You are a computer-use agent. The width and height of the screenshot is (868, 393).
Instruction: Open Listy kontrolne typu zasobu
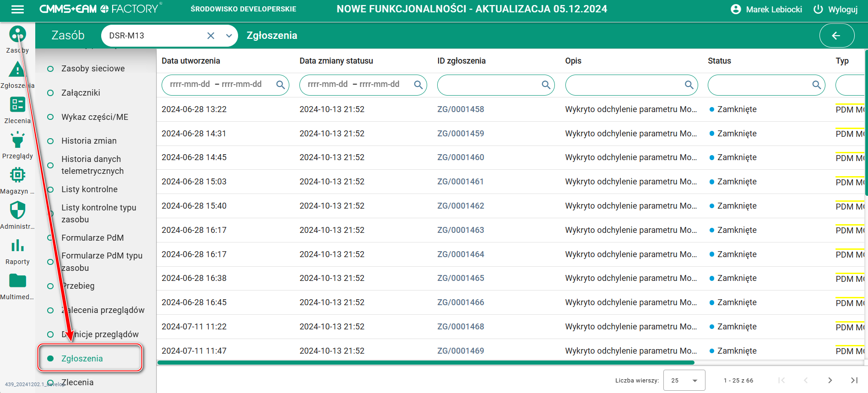click(x=99, y=214)
